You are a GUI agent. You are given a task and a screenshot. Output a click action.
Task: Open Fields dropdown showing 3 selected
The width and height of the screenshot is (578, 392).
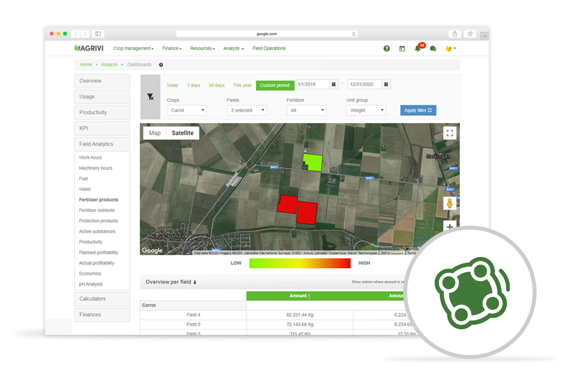coord(246,110)
